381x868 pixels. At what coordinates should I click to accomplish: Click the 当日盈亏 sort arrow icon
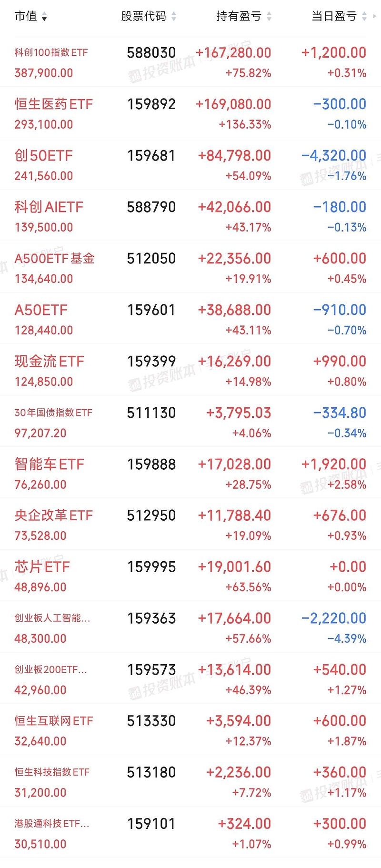tap(364, 17)
